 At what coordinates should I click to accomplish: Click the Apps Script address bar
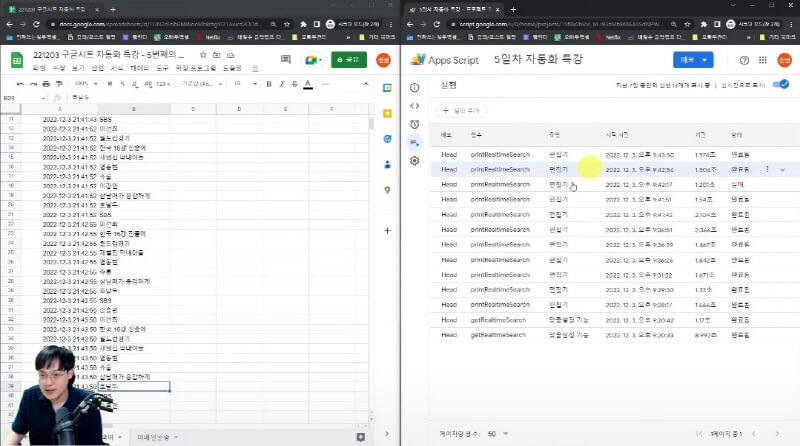pos(561,24)
